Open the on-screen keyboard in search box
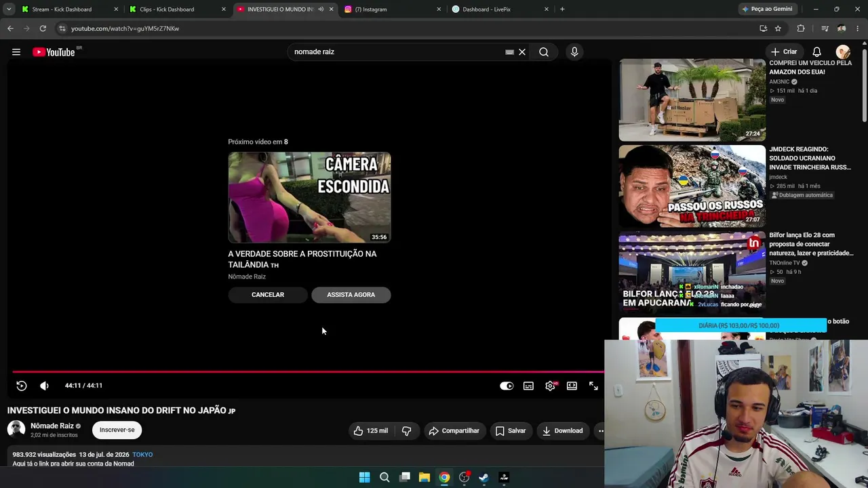Image resolution: width=868 pixels, height=488 pixels. coord(509,52)
